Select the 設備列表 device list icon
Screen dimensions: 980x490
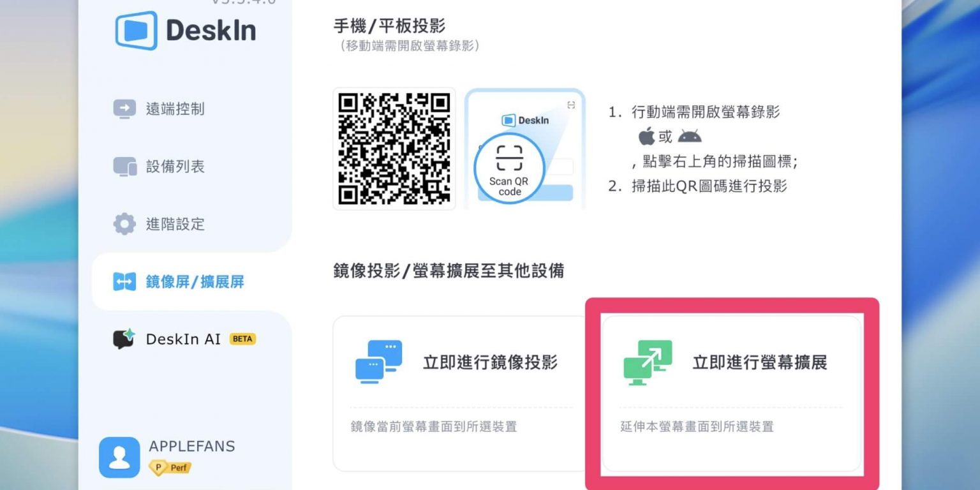point(124,167)
